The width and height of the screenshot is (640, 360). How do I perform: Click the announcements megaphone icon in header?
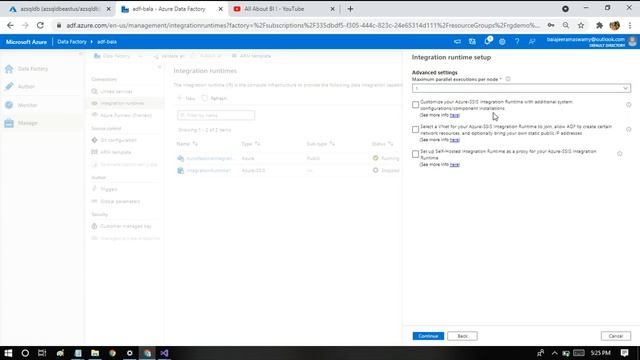pyautogui.click(x=457, y=42)
